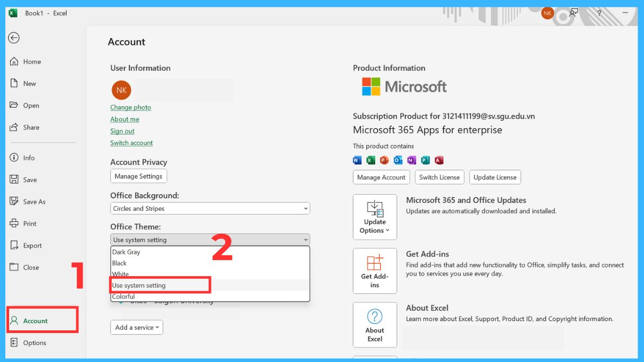Choose White theme option
This screenshot has width=644, height=362.
[x=210, y=274]
